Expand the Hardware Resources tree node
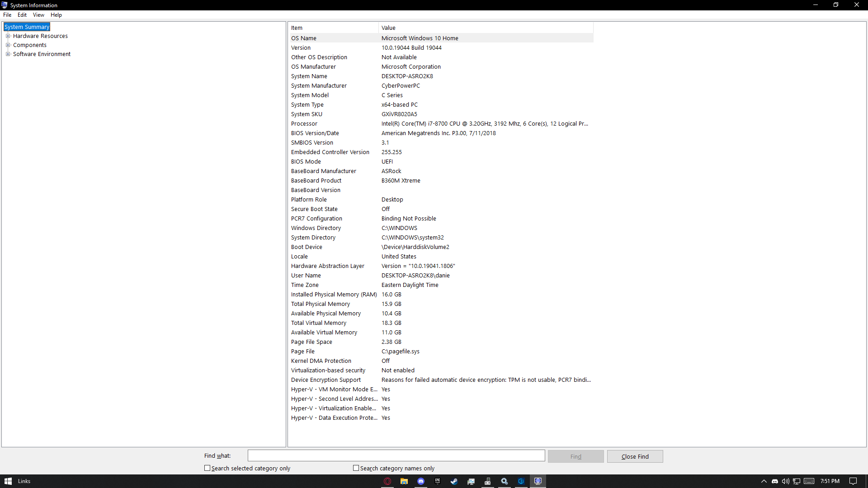Screen dimensions: 868x488 click(8, 36)
